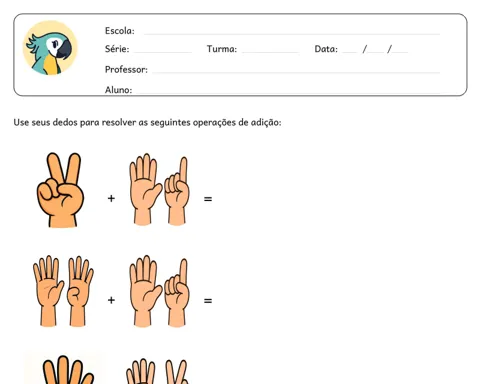Click the Escola input line
Viewport: 480px width, 384px height.
(292, 33)
